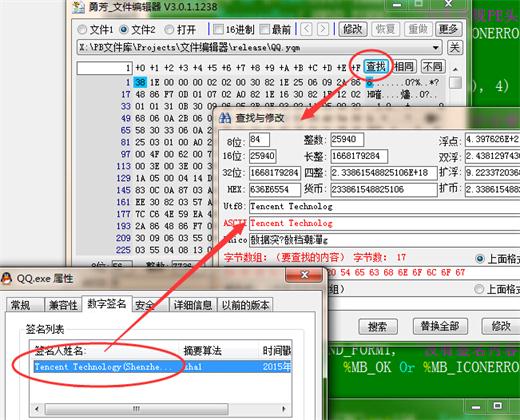Image resolution: width=520 pixels, height=420 pixels.
Task: Close the QQ.exe 属性 dialog
Action: pos(304,275)
